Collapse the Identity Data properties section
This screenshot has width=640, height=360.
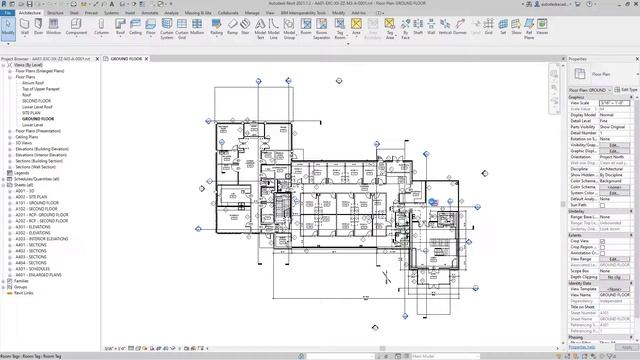631,283
